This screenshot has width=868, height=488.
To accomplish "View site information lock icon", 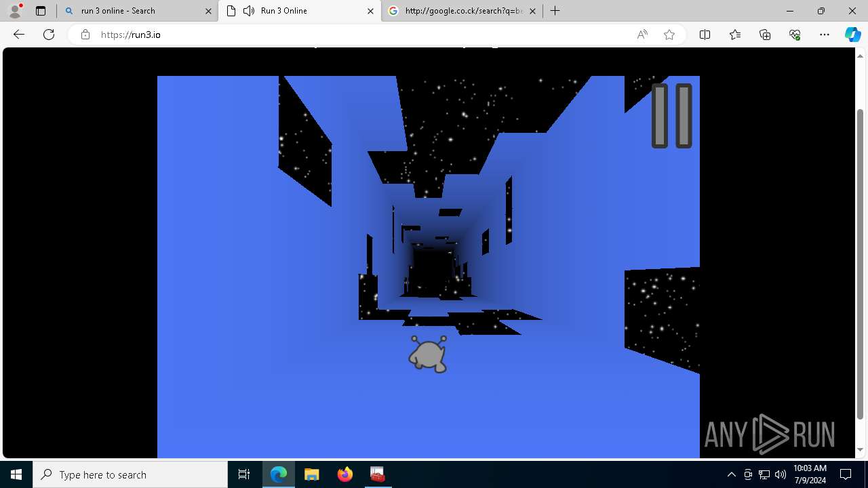I will [85, 35].
